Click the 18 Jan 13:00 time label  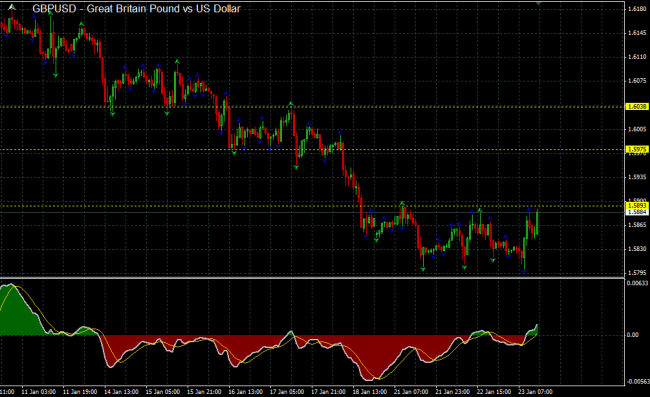click(x=370, y=392)
